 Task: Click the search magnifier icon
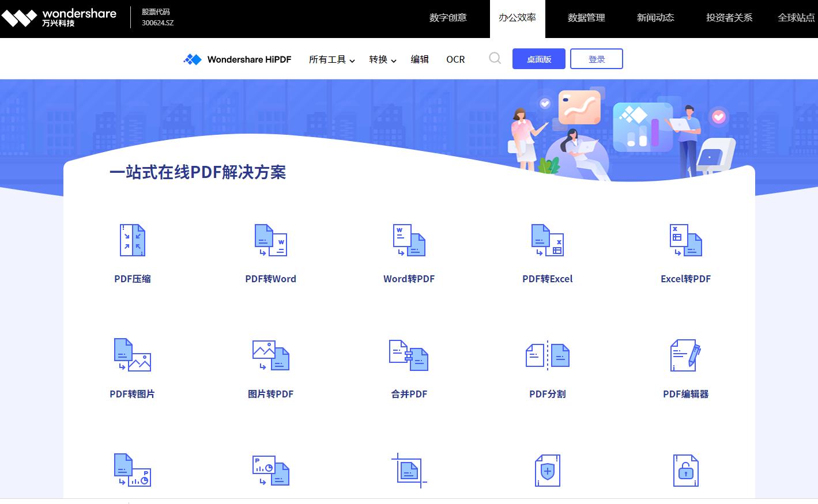(x=495, y=58)
